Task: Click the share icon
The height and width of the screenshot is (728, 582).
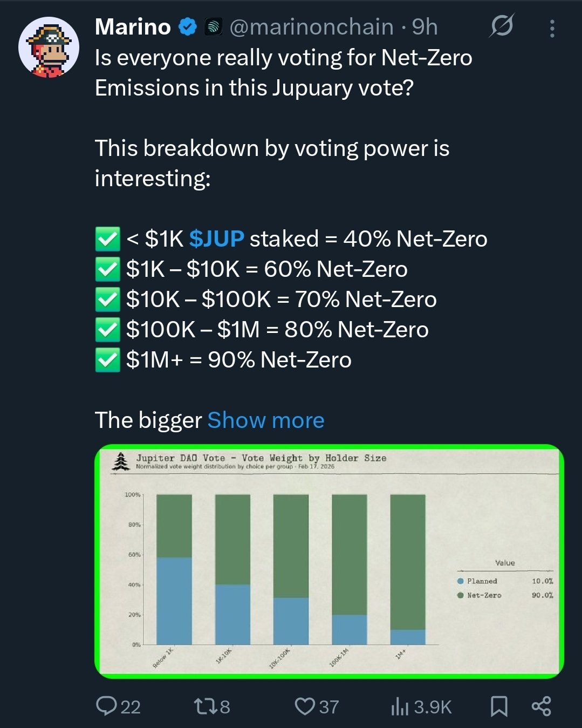Action: 541,706
